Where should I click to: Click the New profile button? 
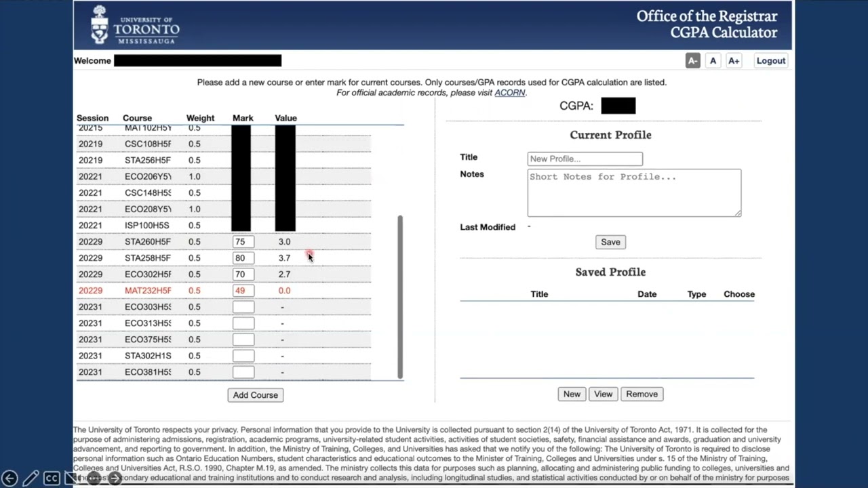click(572, 394)
